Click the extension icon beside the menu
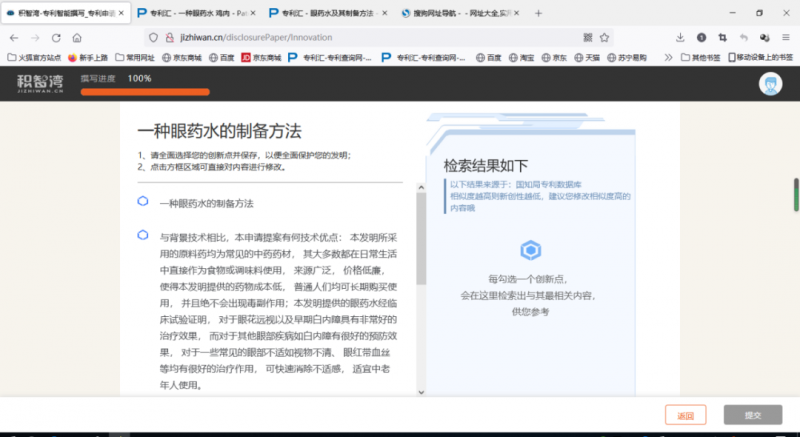This screenshot has width=800, height=437. coord(764,37)
